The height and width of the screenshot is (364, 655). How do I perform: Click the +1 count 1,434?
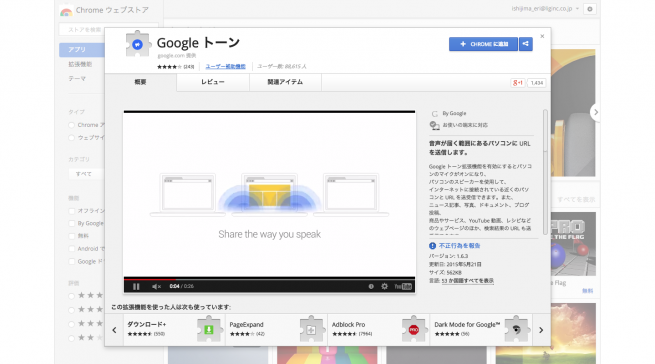[x=537, y=83]
